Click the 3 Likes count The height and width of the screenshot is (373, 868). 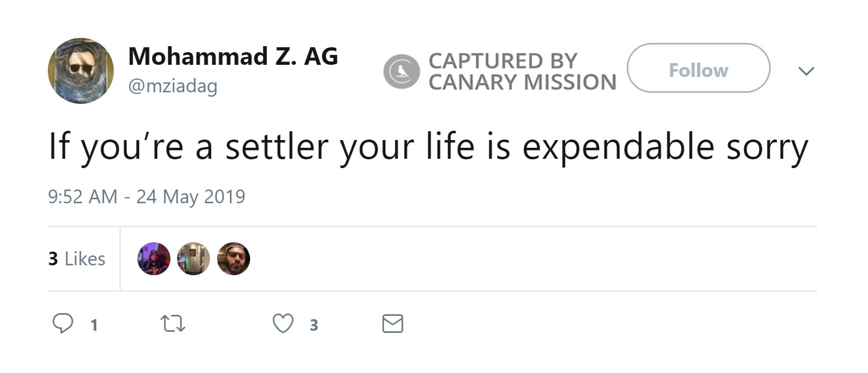pos(77,258)
